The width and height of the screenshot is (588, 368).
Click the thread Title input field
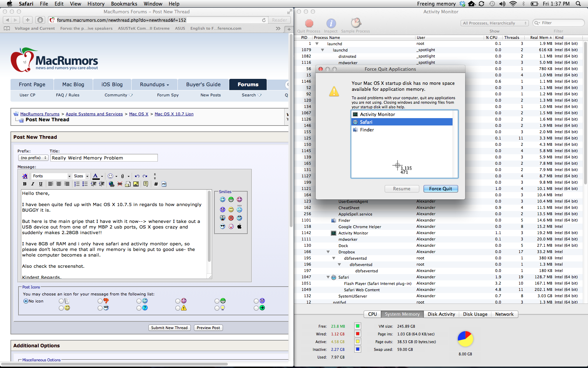[104, 158]
